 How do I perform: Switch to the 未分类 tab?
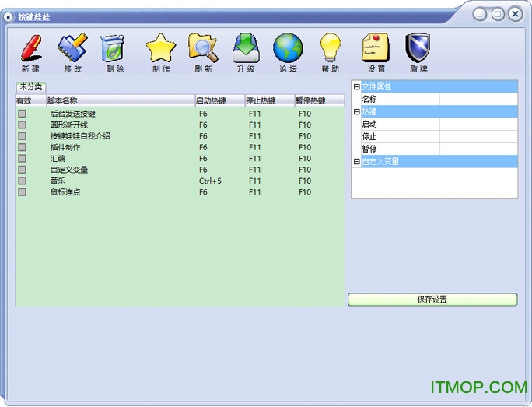coord(31,87)
